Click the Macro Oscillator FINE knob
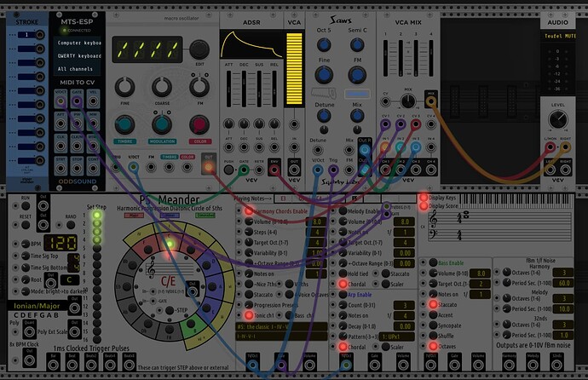 124,87
